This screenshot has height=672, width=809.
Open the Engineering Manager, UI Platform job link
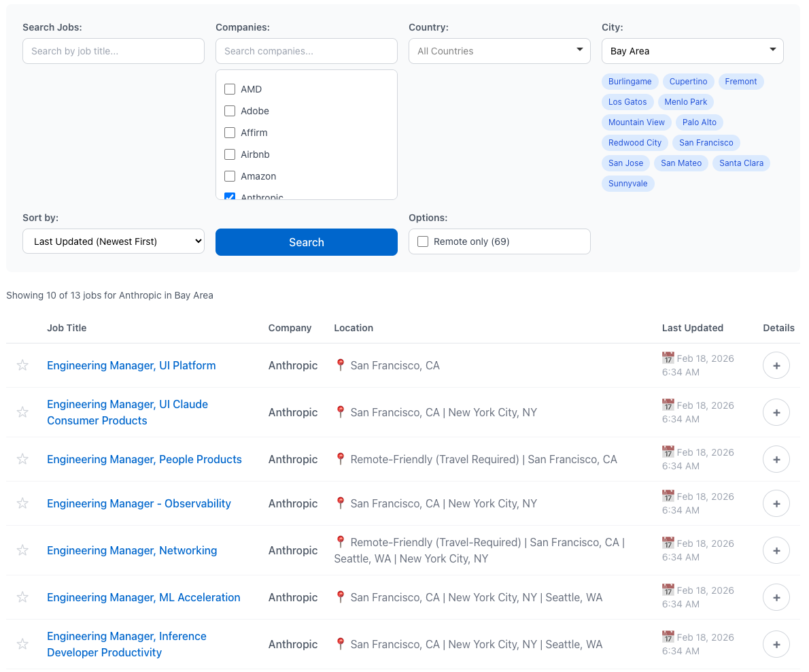(x=131, y=365)
